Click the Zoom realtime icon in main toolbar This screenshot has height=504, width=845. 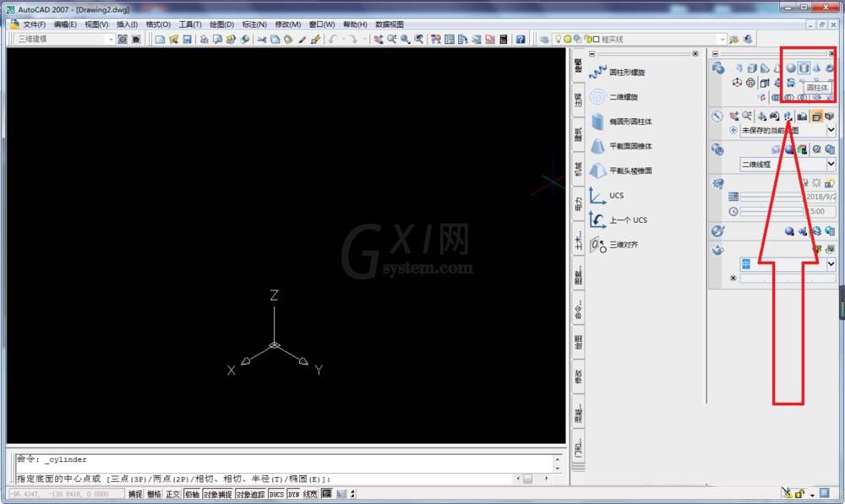coord(392,40)
